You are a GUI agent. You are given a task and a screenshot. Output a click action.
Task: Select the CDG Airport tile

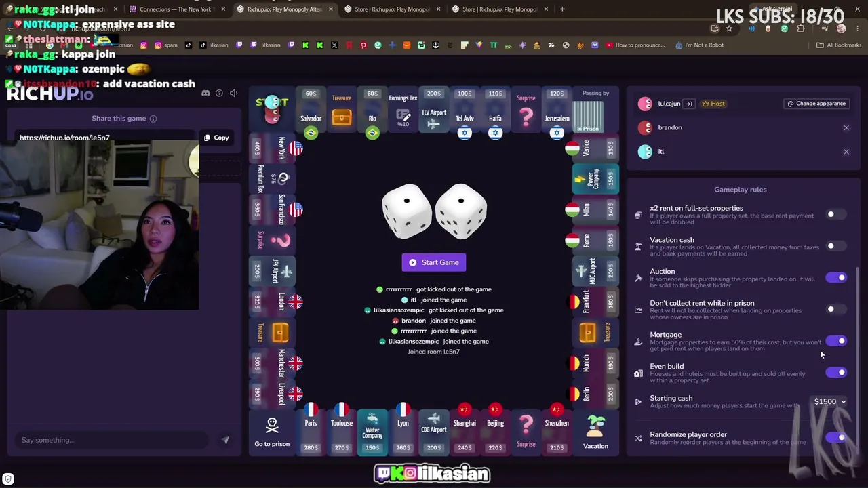[434, 432]
